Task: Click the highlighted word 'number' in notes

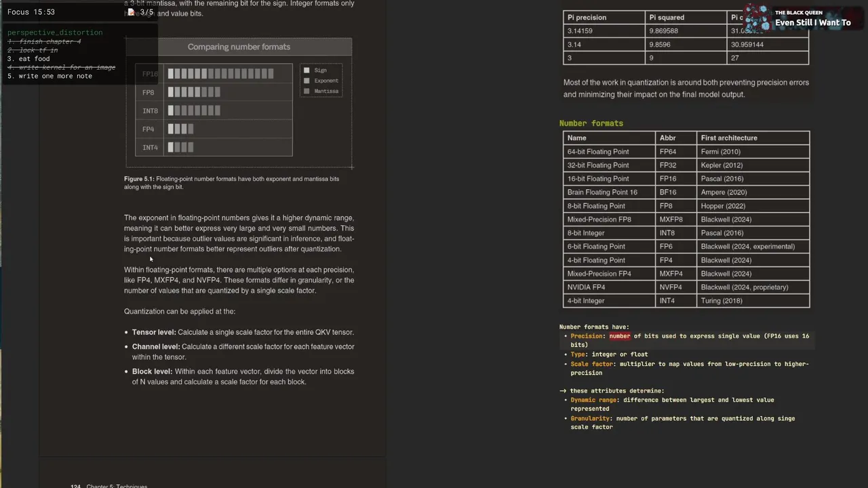Action: [620, 335]
